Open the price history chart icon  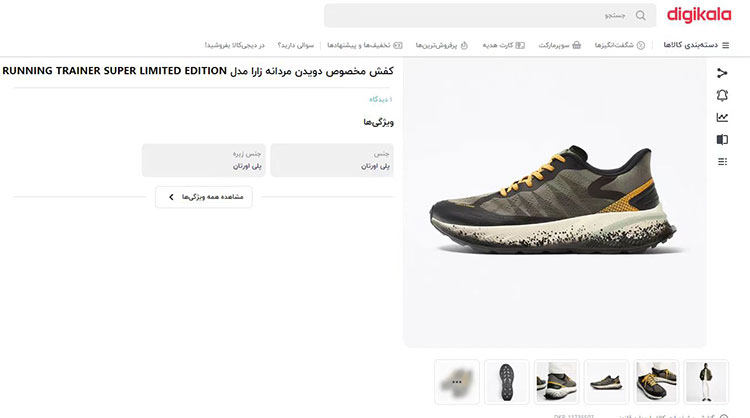[722, 117]
